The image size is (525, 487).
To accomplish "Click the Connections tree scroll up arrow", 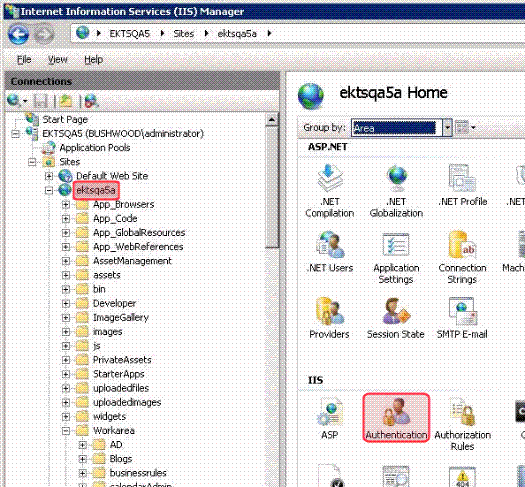I will pos(272,119).
